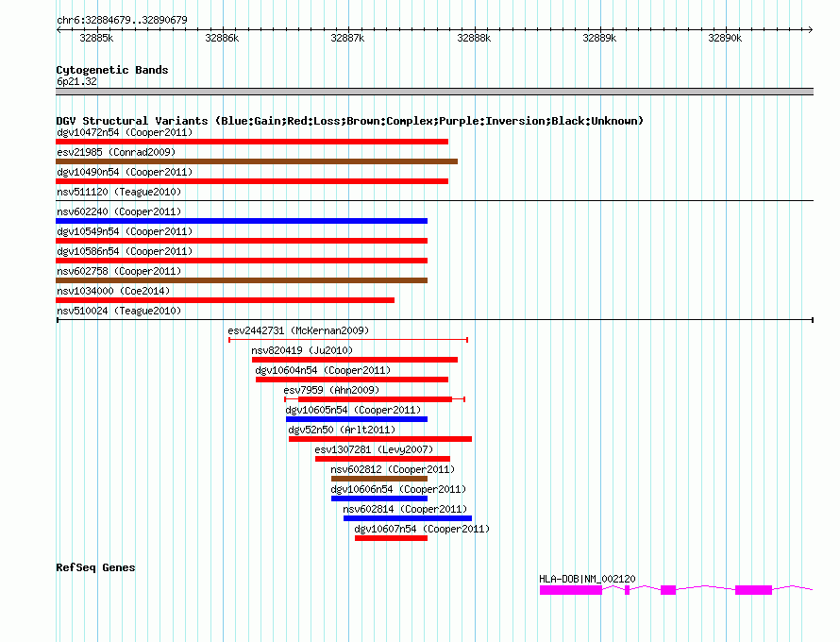Open dgv10549n54 (Cooper2011) variant
840x642 pixels.
[125, 231]
